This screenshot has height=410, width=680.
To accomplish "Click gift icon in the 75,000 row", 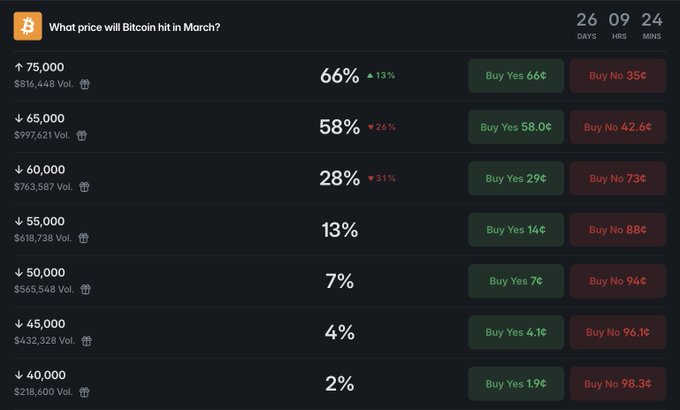I will [x=85, y=85].
